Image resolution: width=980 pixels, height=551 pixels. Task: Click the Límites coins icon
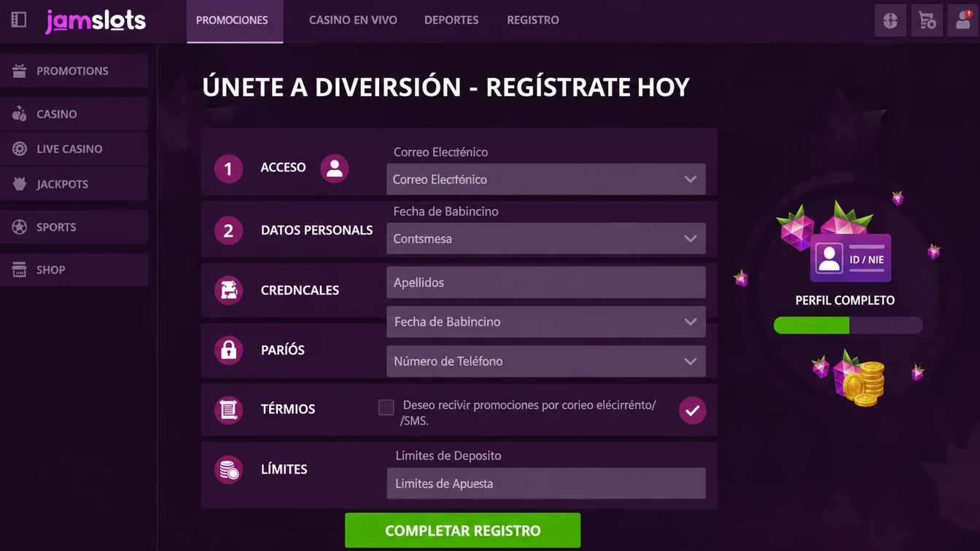228,469
